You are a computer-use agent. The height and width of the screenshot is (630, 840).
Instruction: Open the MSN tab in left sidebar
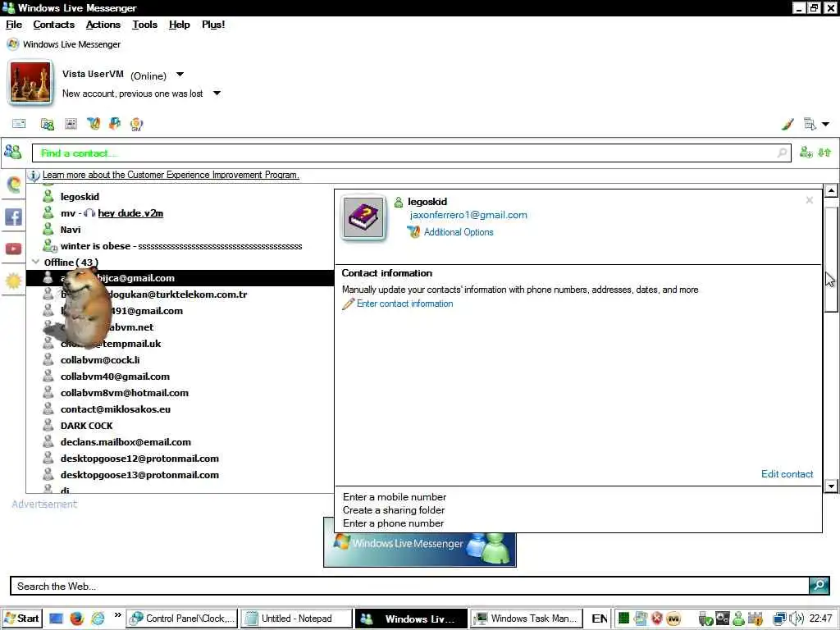[13, 185]
